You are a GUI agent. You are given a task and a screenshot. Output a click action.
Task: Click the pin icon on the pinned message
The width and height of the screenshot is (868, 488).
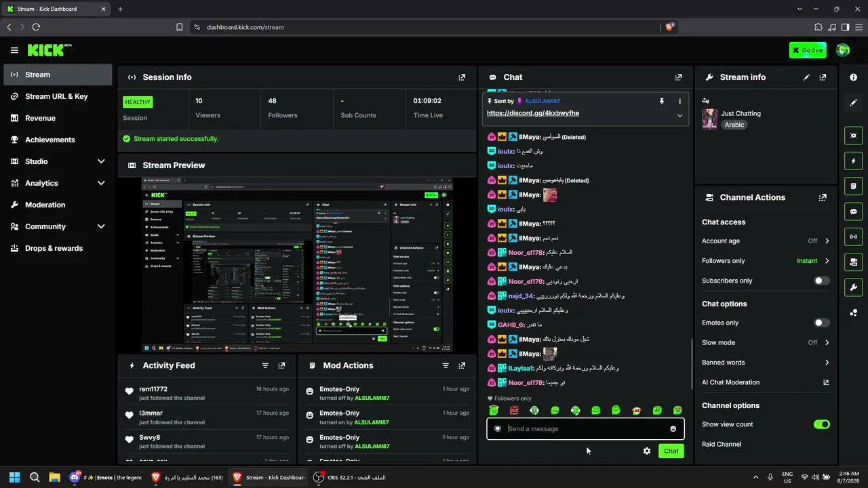click(662, 101)
